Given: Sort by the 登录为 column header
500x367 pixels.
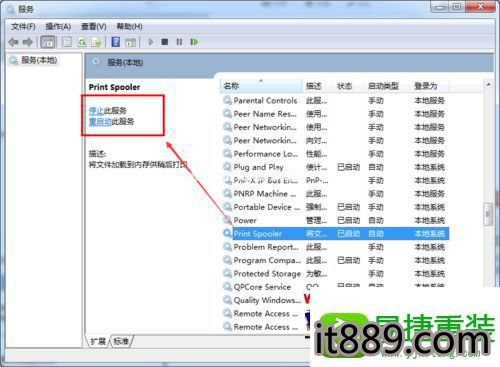Looking at the screenshot, I should [x=429, y=86].
